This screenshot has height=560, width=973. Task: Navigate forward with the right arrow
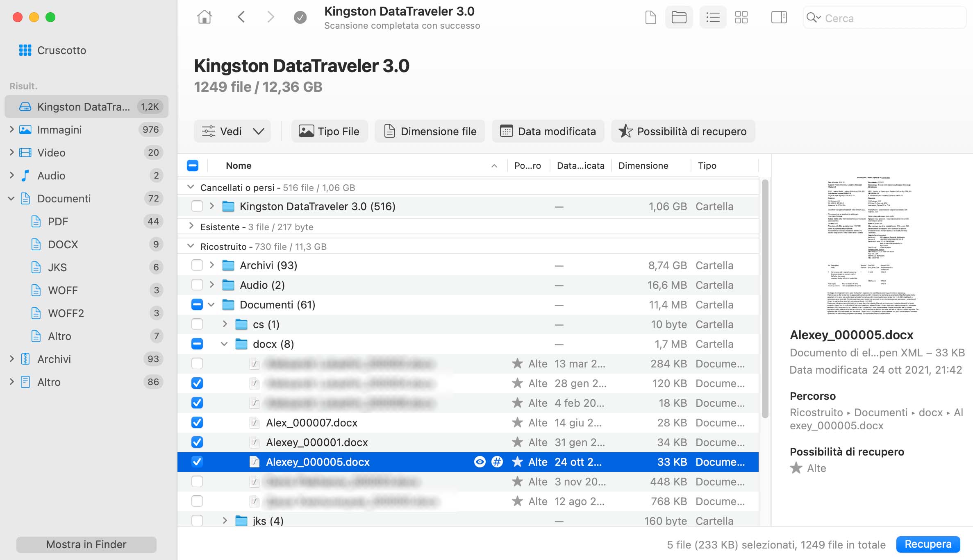coord(271,17)
